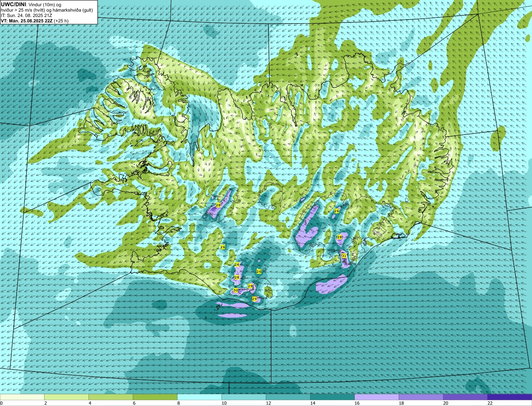Click the legend tick label 8
The image size is (532, 406).
click(179, 403)
